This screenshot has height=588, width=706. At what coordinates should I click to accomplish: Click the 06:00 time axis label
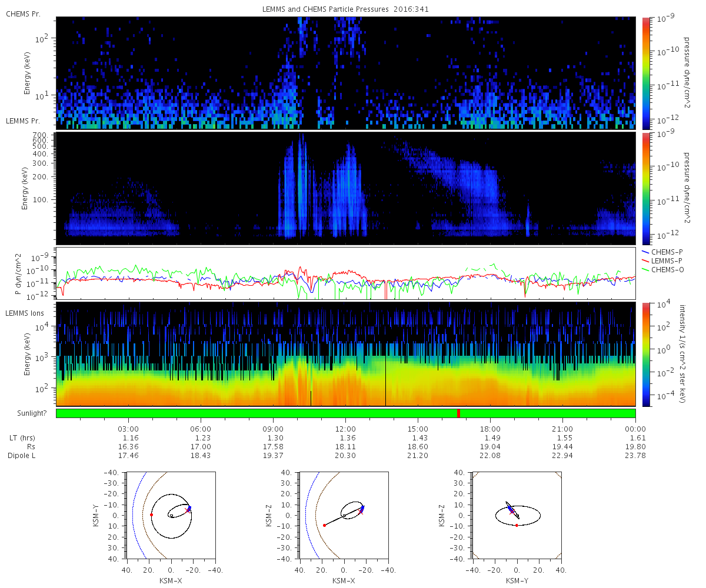[201, 429]
